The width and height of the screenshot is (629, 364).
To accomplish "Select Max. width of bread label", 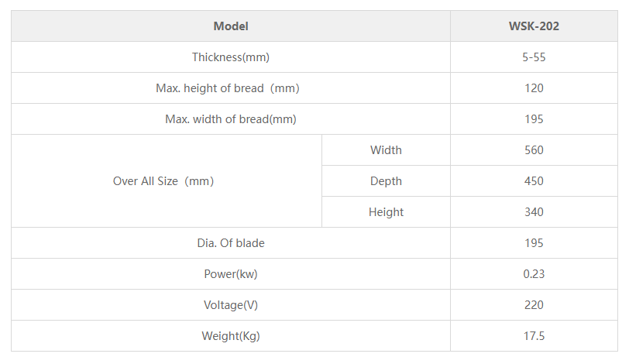I will point(231,119).
